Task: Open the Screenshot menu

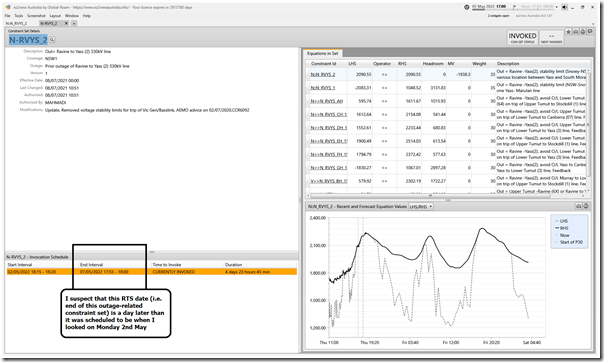Action: [x=36, y=16]
